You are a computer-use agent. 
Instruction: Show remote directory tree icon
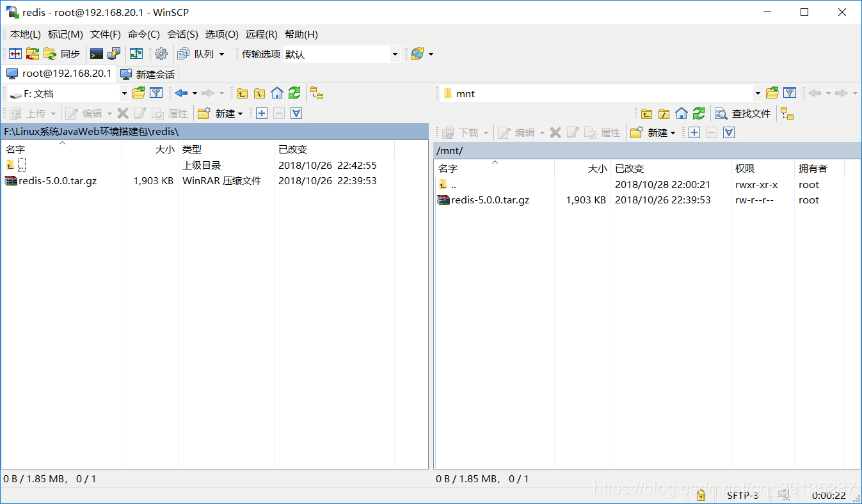tap(787, 113)
